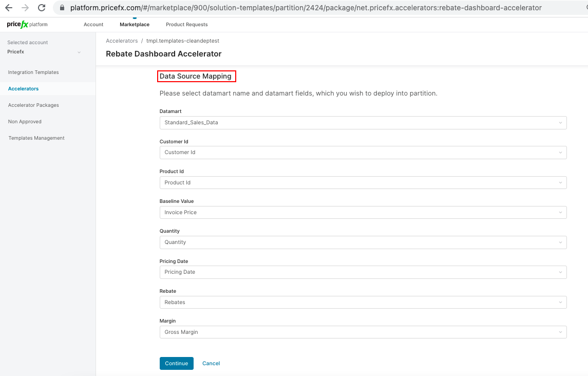
Task: Open the Datamart dropdown
Action: click(363, 123)
